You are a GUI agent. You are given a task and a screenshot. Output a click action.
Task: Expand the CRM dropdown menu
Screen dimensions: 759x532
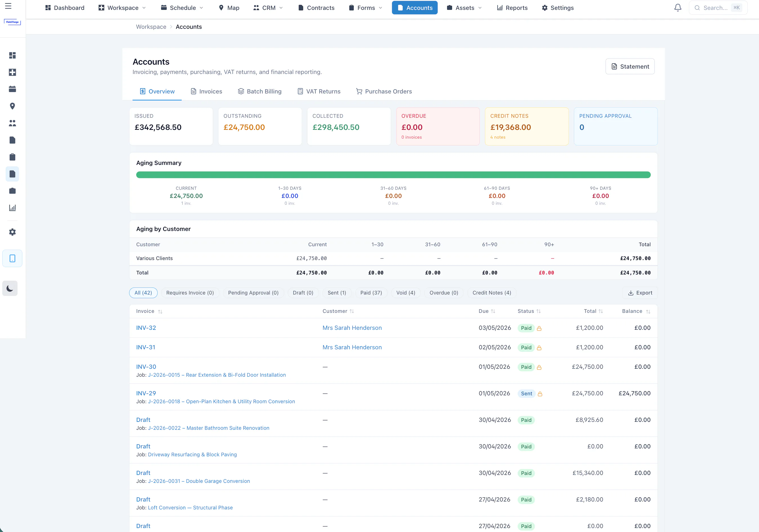pos(268,8)
